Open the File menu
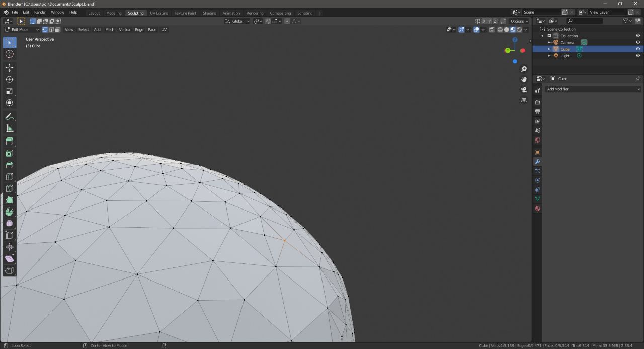Screen dimensions: 644x349 point(15,12)
